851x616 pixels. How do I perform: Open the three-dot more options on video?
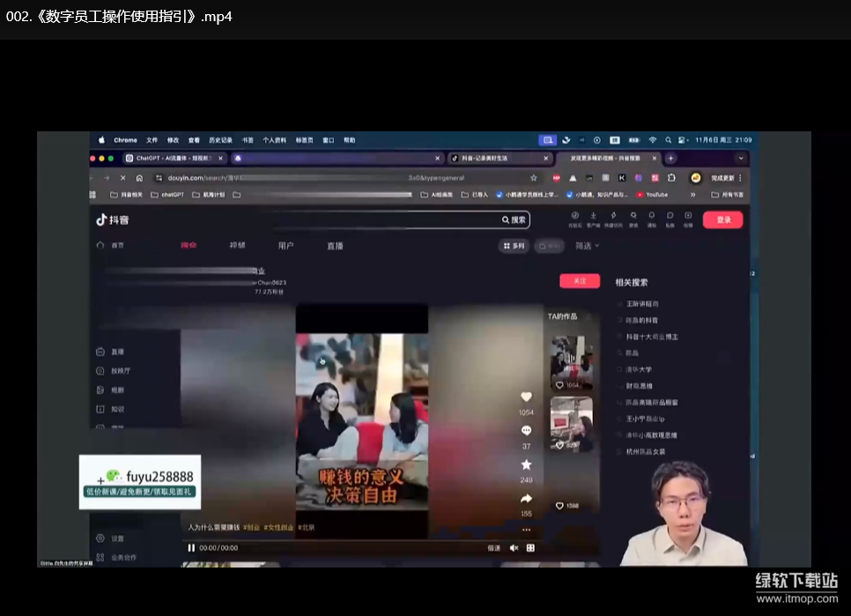click(526, 530)
